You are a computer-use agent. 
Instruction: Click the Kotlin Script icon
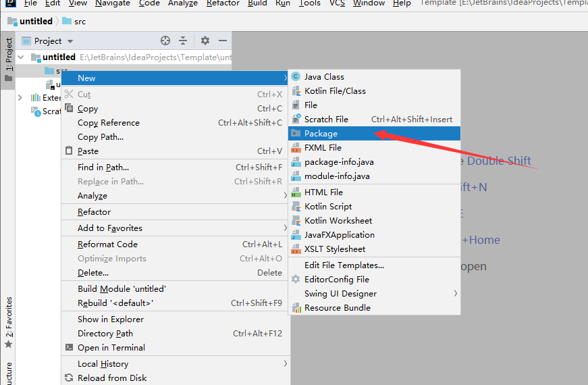point(296,207)
